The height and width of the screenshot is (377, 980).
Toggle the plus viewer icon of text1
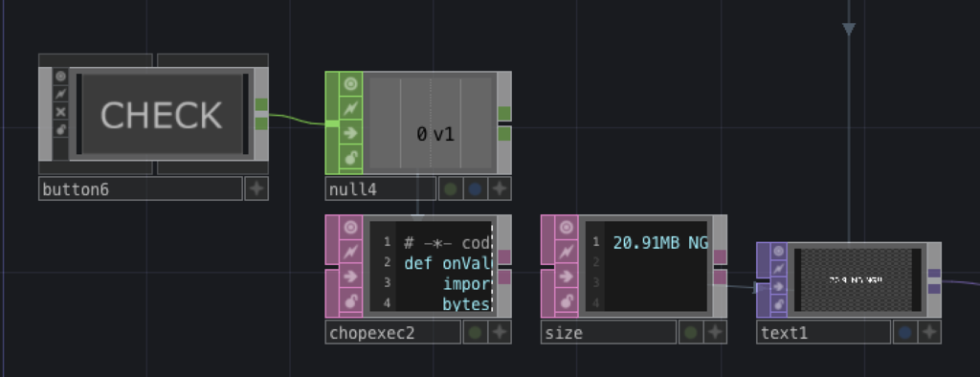coord(929,332)
